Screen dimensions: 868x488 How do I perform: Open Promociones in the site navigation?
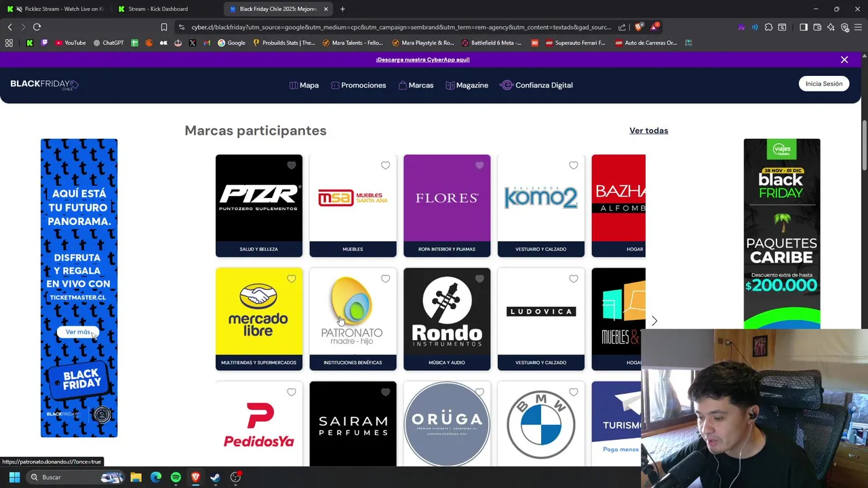coord(359,85)
